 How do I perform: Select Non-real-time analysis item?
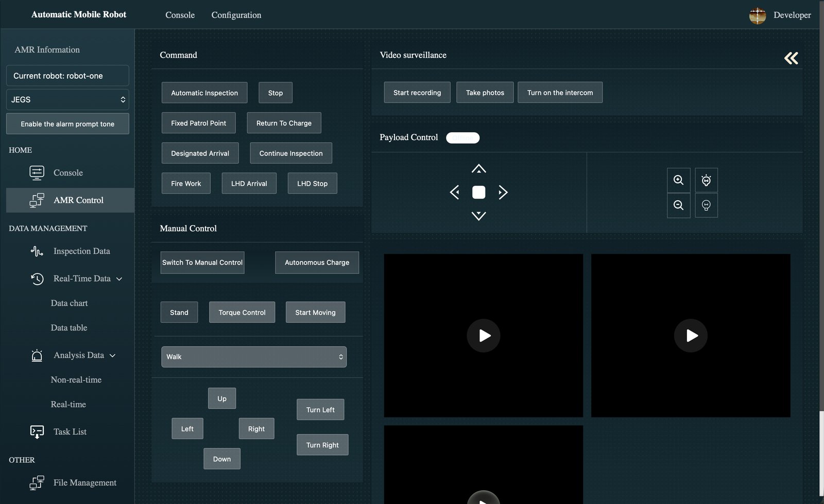[x=76, y=380]
